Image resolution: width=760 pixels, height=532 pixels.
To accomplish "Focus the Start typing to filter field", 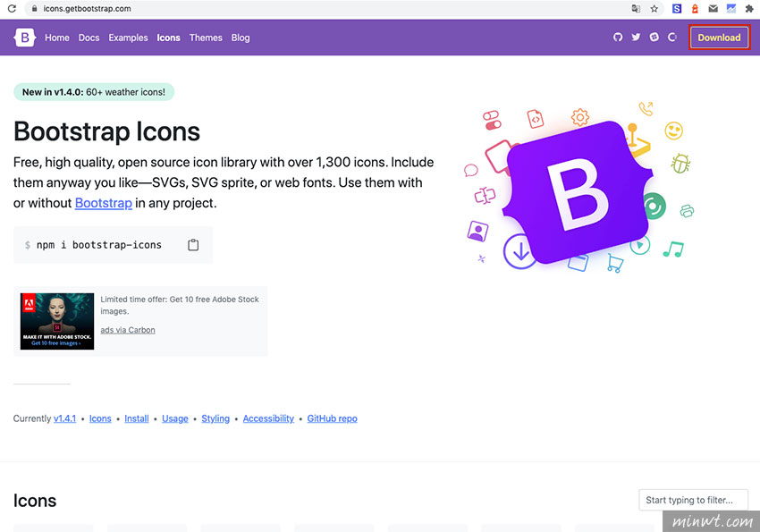I will (x=693, y=500).
